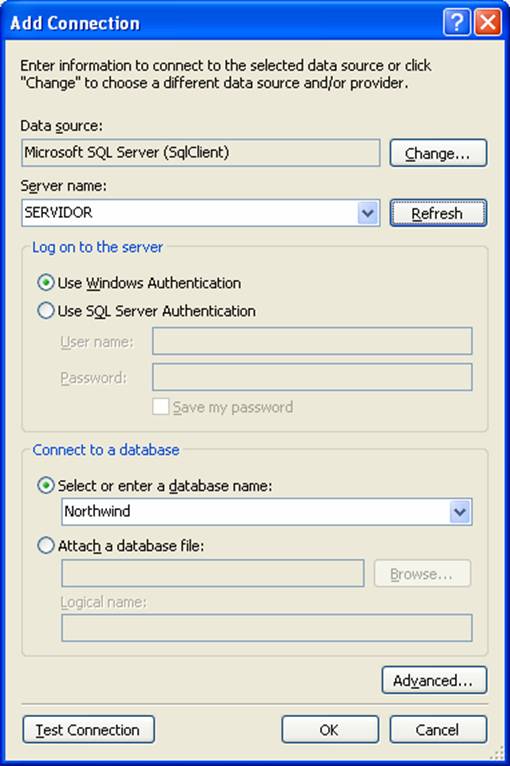Screen dimensions: 510x766
Task: Click into the User name field
Action: tap(312, 341)
